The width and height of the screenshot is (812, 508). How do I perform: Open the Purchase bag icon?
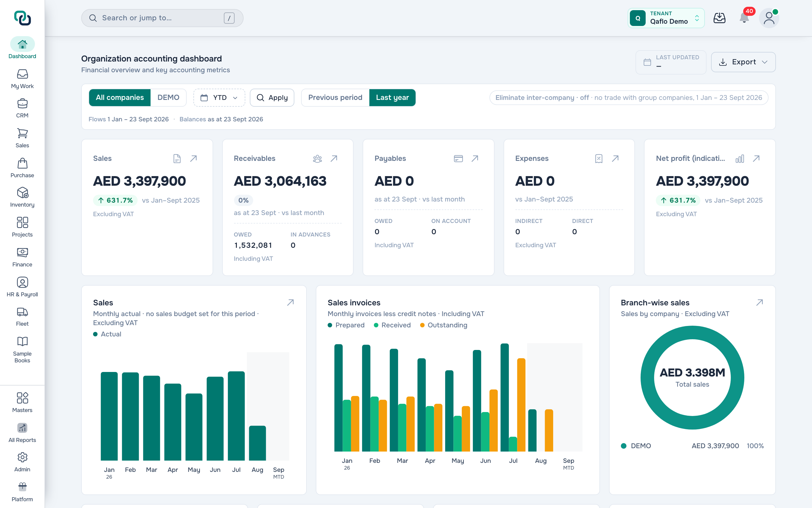22,163
